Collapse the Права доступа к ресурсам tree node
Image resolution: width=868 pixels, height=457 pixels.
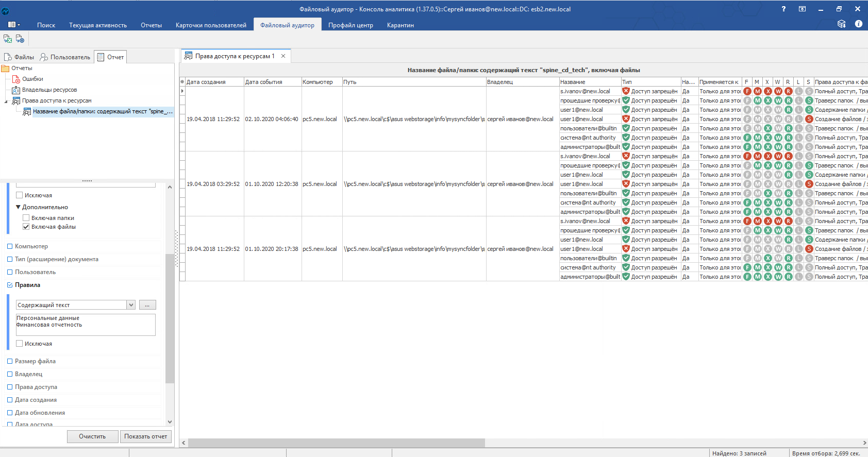coord(6,101)
